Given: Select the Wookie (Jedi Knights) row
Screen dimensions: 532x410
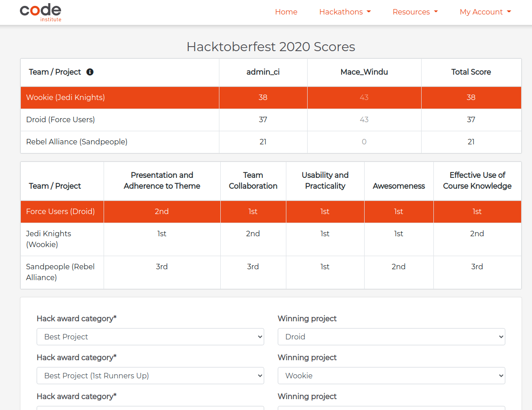Looking at the screenshot, I should (x=271, y=98).
